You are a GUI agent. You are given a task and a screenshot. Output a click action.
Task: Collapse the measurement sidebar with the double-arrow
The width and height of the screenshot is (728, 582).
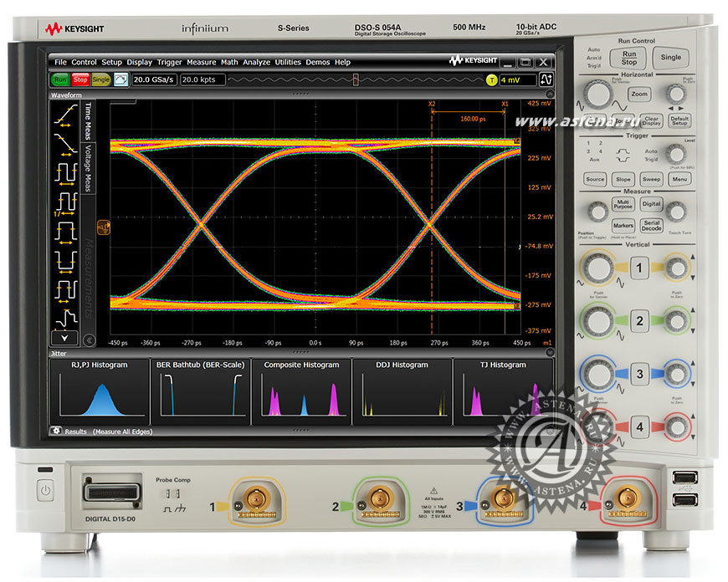tap(90, 340)
